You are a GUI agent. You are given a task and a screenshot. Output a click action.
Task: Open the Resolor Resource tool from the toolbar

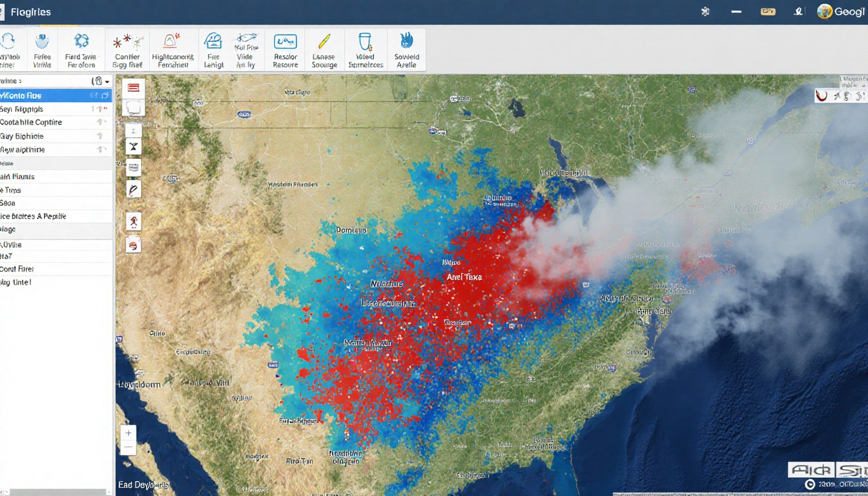pos(285,48)
